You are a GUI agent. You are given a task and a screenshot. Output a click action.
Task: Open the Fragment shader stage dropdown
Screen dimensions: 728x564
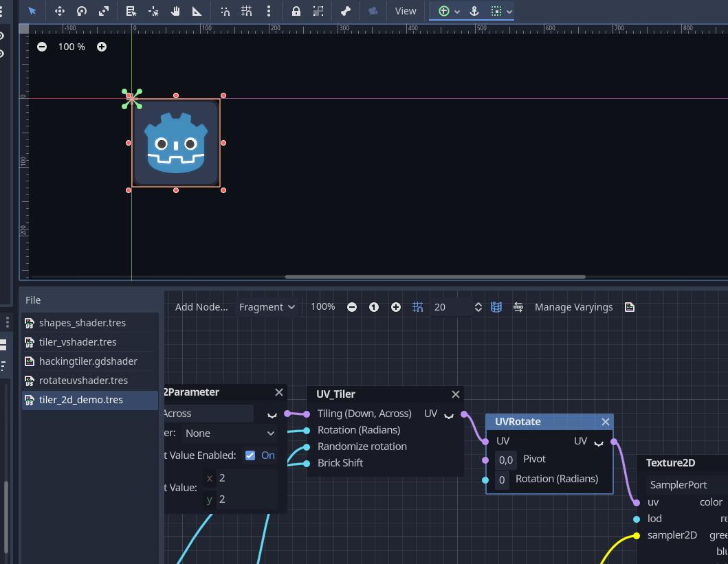point(267,307)
